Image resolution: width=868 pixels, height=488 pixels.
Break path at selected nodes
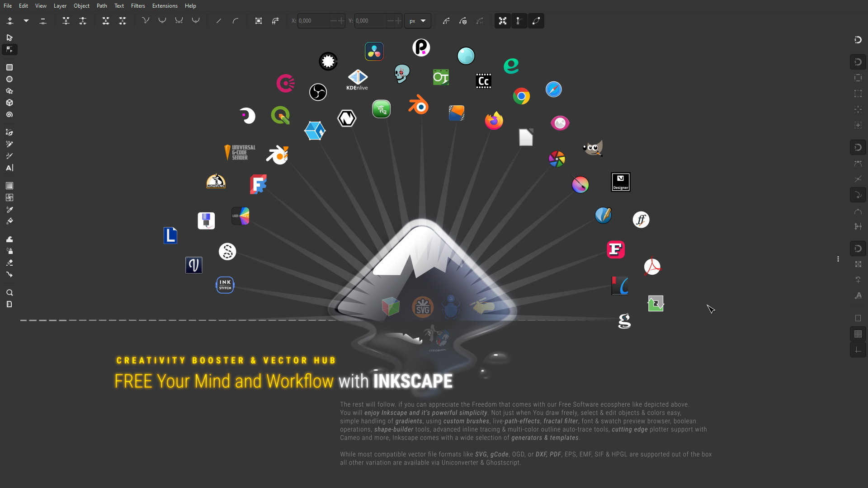pos(83,21)
